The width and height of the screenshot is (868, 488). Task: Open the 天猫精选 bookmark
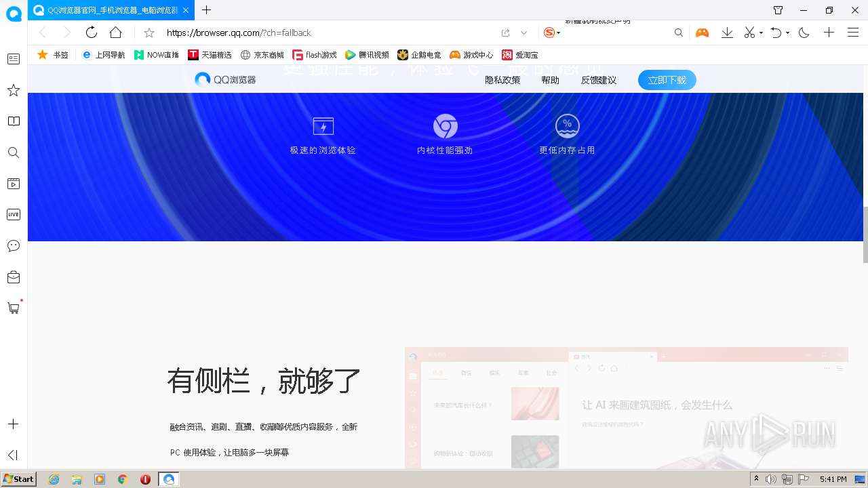click(210, 55)
